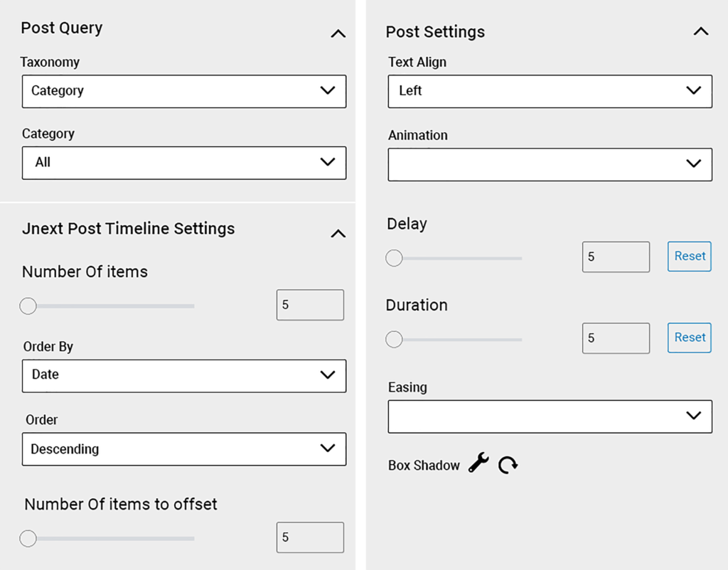The image size is (728, 570).
Task: Focus the Delay value input field
Action: click(x=616, y=257)
